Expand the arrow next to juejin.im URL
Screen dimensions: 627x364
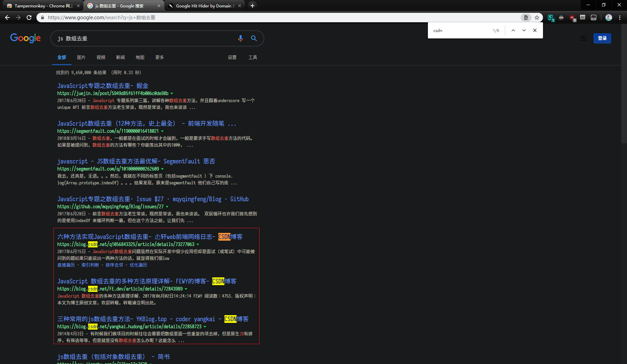pos(172,93)
